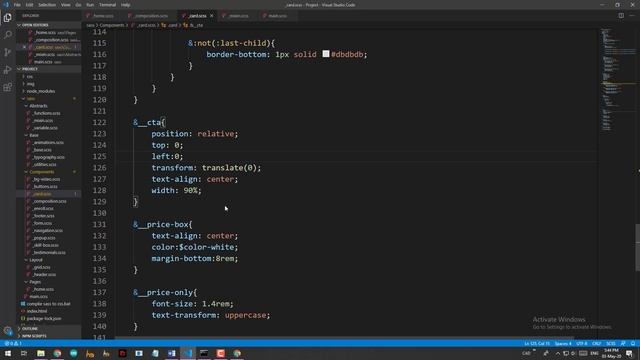Click the feedback icon in status bar

coord(623,343)
